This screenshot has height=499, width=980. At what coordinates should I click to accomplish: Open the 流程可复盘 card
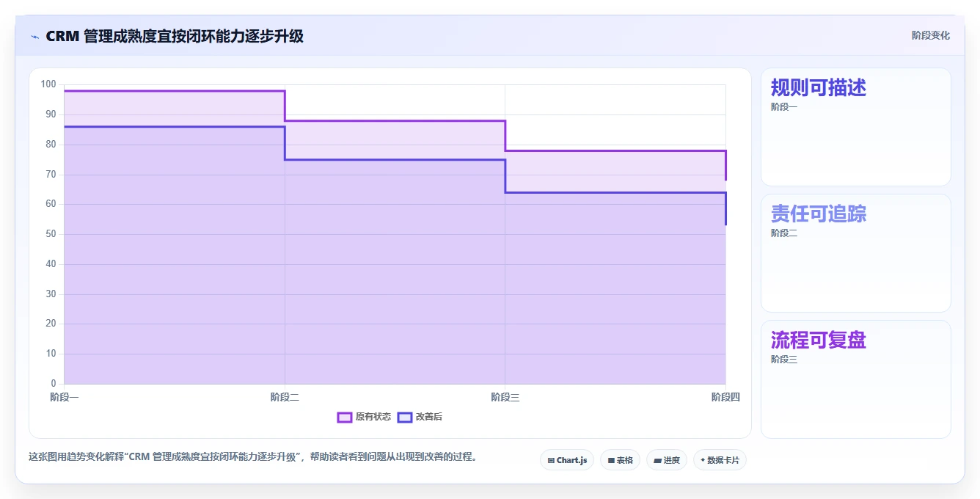pyautogui.click(x=856, y=379)
